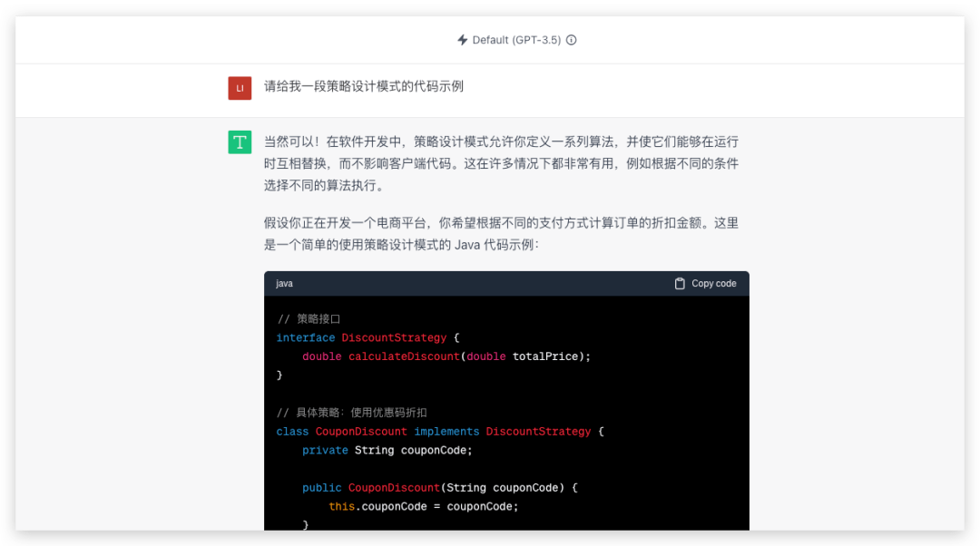Click the red LI user avatar
980x546 pixels.
pyautogui.click(x=240, y=88)
